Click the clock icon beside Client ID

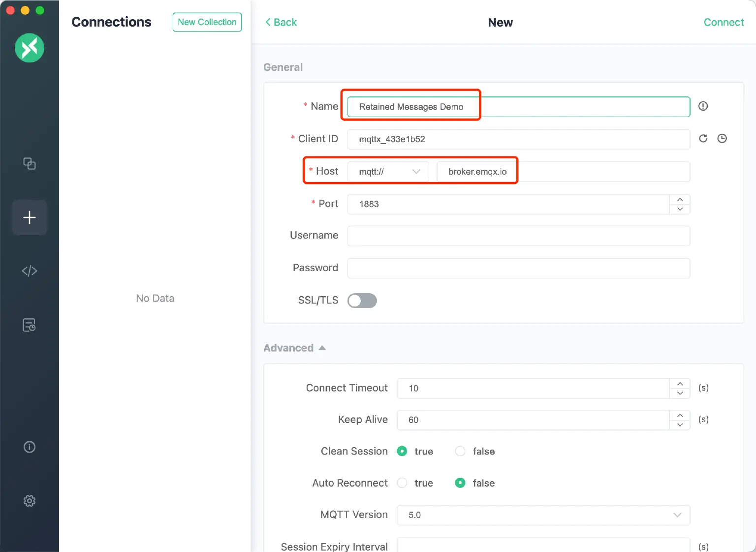(x=722, y=139)
